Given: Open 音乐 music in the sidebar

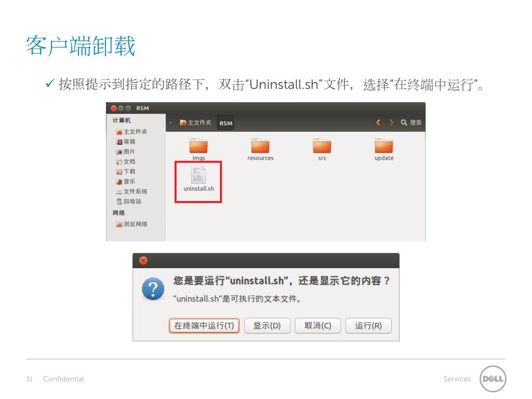Looking at the screenshot, I should [x=126, y=181].
